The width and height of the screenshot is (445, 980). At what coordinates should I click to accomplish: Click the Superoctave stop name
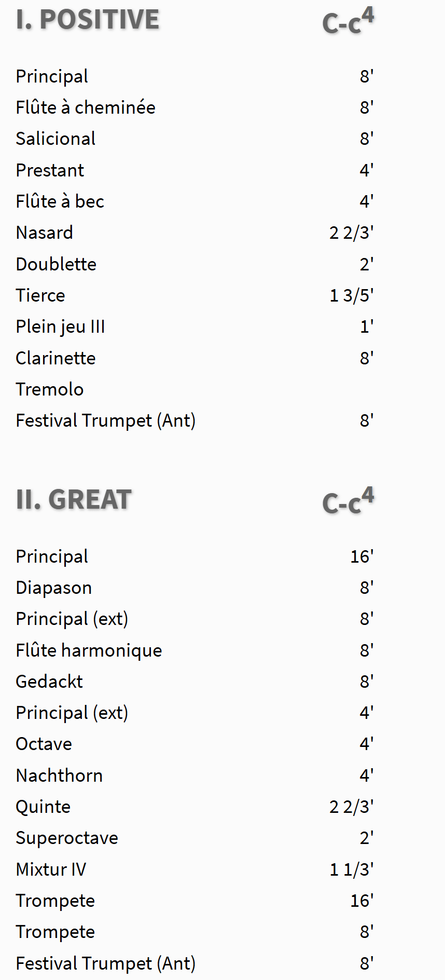click(67, 838)
